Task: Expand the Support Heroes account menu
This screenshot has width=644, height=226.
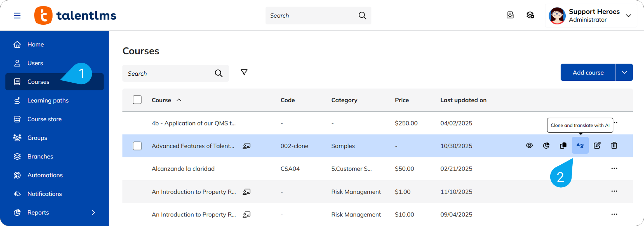Action: [628, 16]
